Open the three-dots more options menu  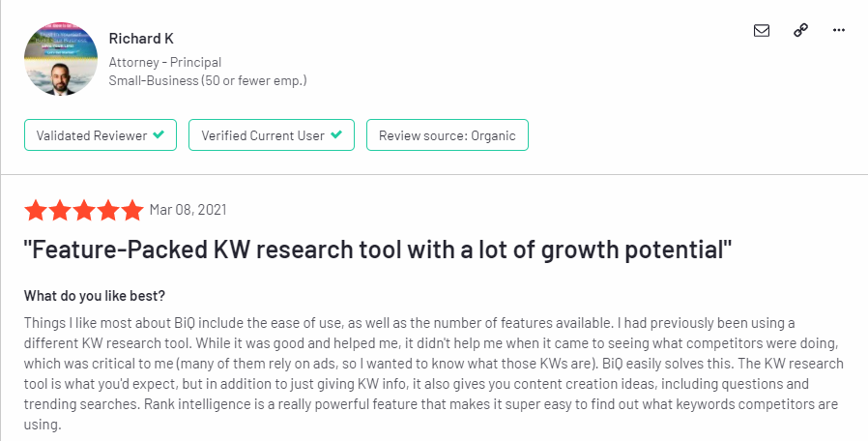coord(839,30)
